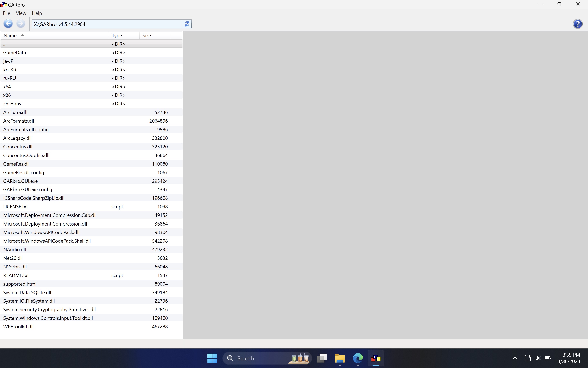Select GARbro.GUI.exe.config file
This screenshot has width=588, height=368.
(91, 189)
